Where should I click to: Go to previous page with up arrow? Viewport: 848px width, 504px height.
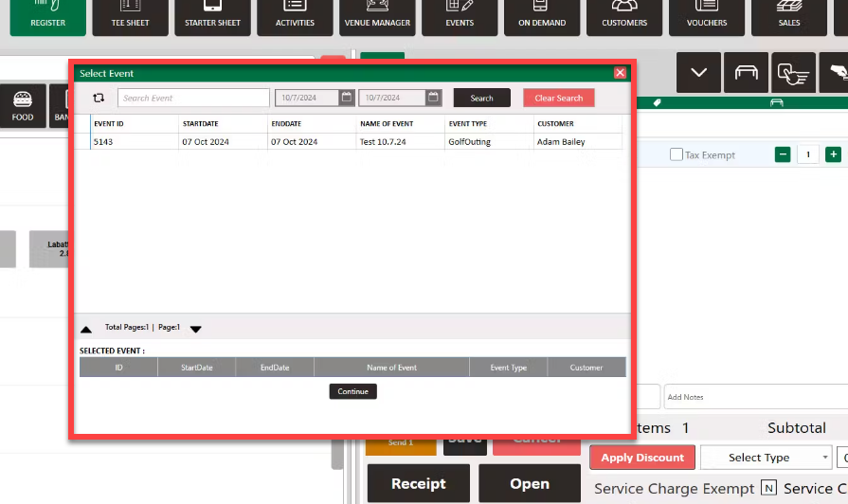[86, 330]
